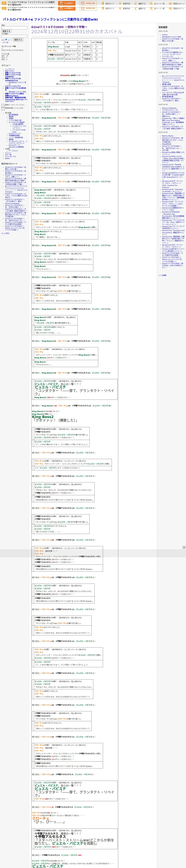The width and height of the screenshot is (186, 868).
Task: Open 変幻自在リクエスト受付 link
Action: [x=17, y=92]
